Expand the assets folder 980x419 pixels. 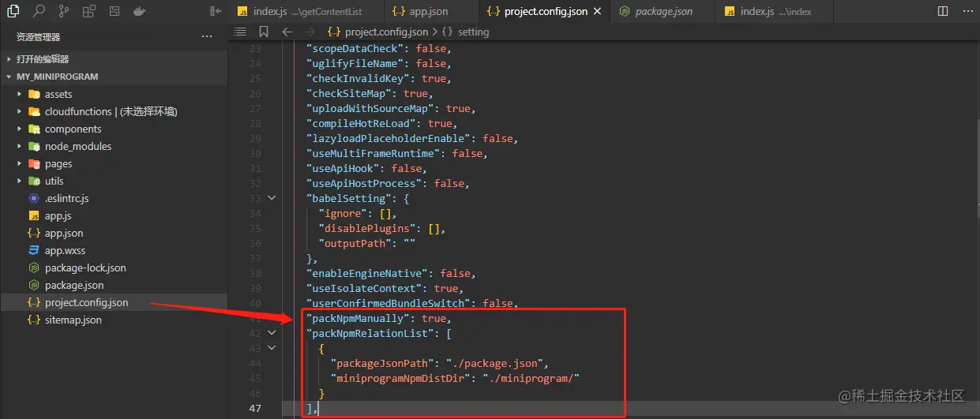tap(114, 94)
